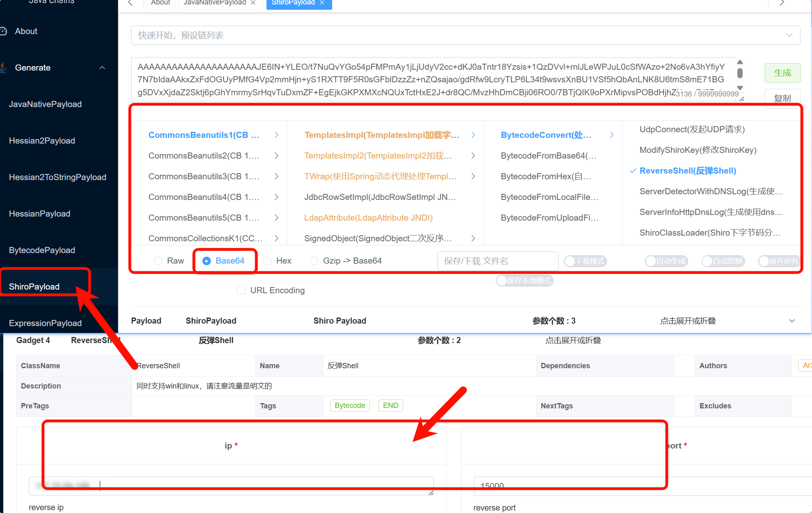Open Hessian2Payload in the sidebar
Viewport: 812px width, 513px height.
click(42, 141)
